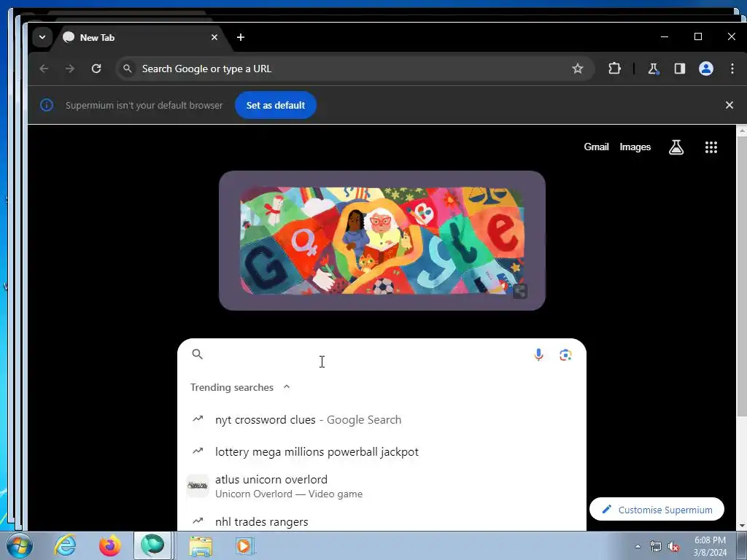Start voice search with microphone

[x=538, y=355]
